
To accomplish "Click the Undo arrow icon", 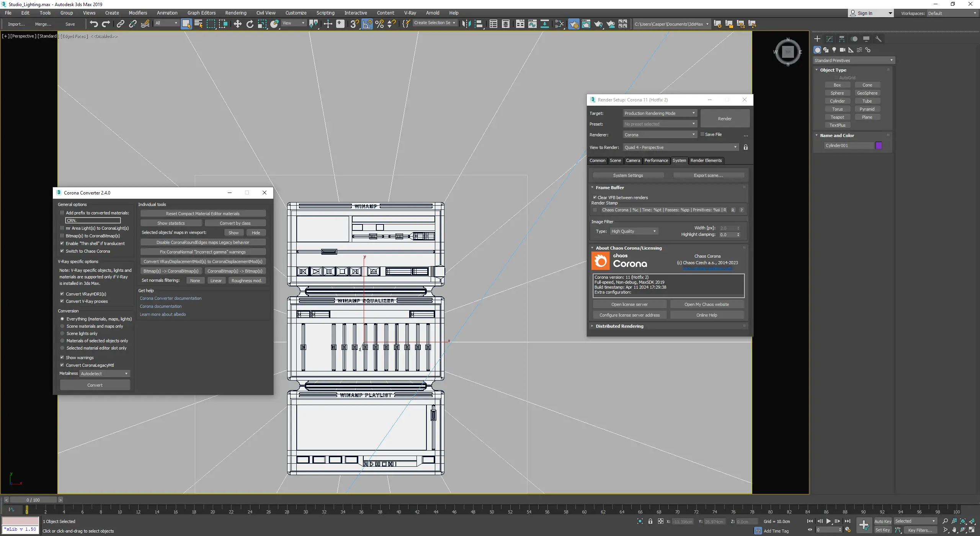I will coord(94,24).
